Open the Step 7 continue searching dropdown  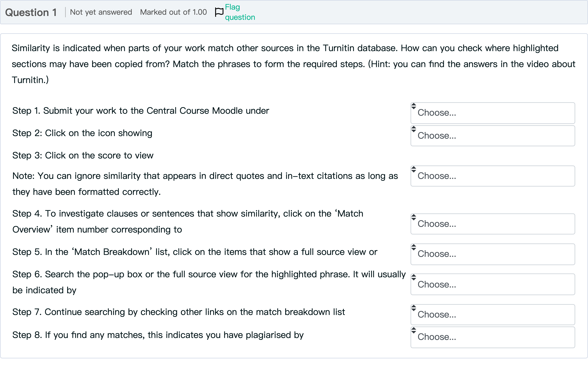point(492,314)
